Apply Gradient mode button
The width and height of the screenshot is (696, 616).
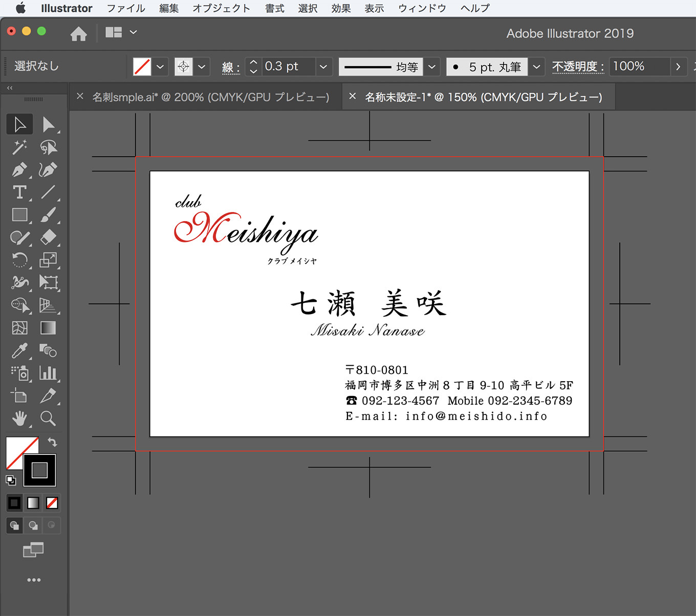tap(33, 503)
